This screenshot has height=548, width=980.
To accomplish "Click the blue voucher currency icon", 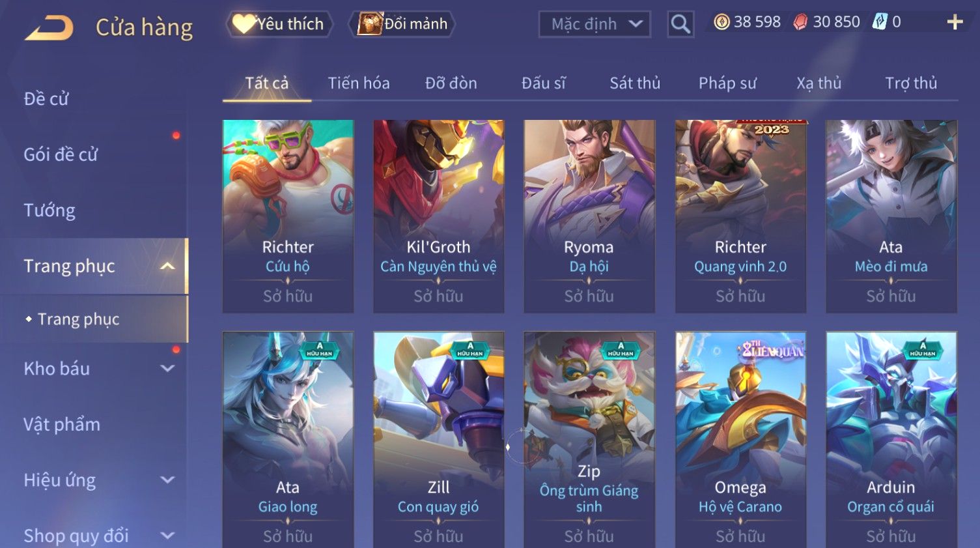I will coord(880,22).
